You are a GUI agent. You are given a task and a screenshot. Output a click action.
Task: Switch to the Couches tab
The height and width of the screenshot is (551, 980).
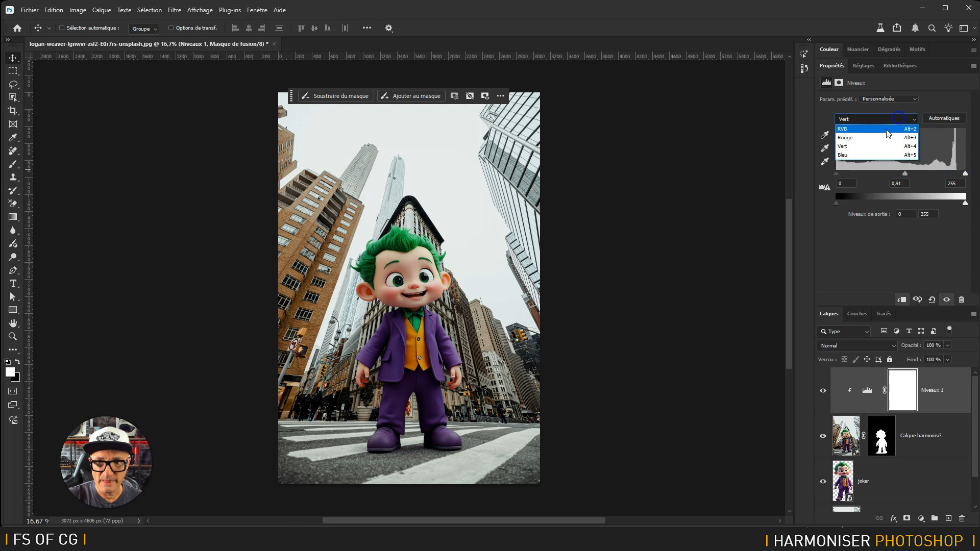(x=857, y=314)
